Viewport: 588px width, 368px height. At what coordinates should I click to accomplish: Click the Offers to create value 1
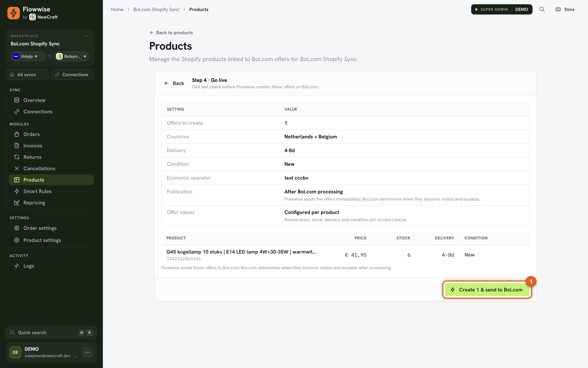tap(286, 123)
